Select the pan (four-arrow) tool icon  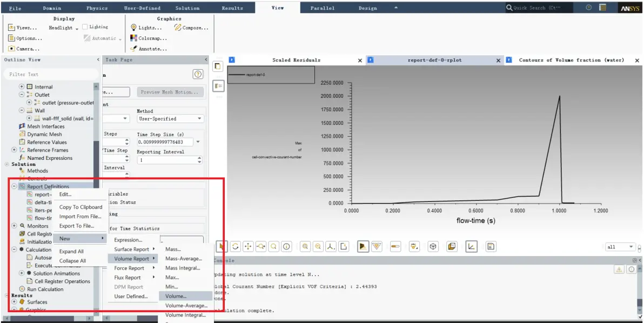248,246
